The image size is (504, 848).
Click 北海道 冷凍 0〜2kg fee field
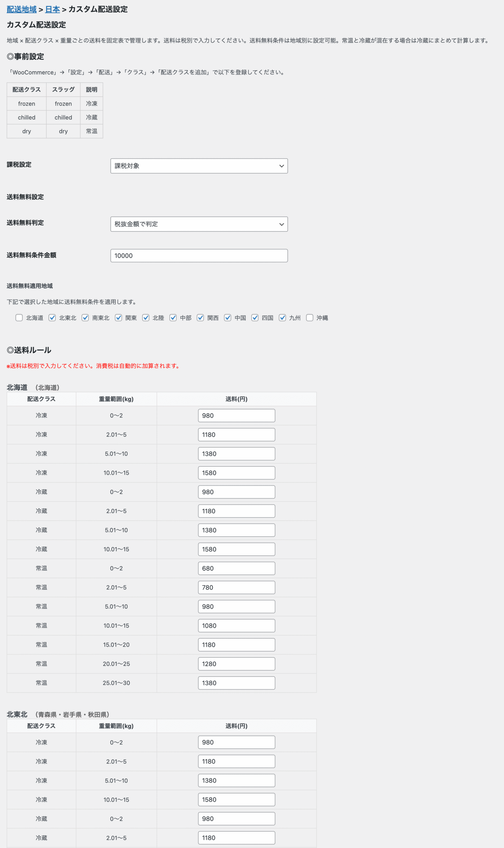coord(236,415)
